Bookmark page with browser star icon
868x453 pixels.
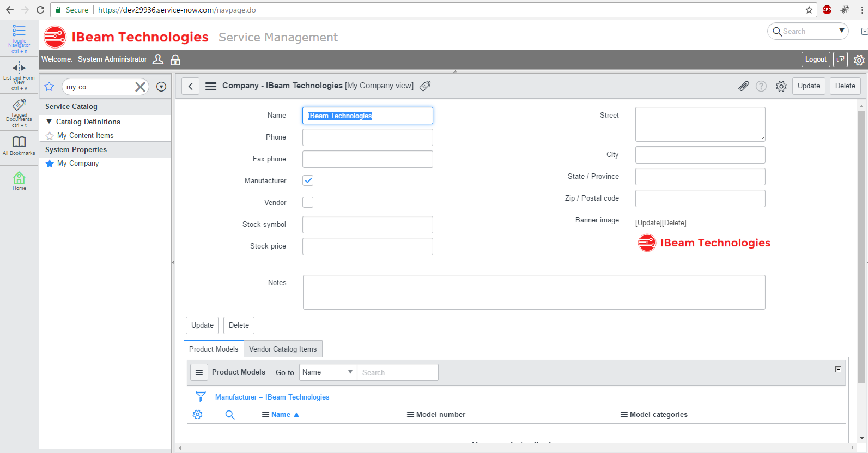[809, 10]
